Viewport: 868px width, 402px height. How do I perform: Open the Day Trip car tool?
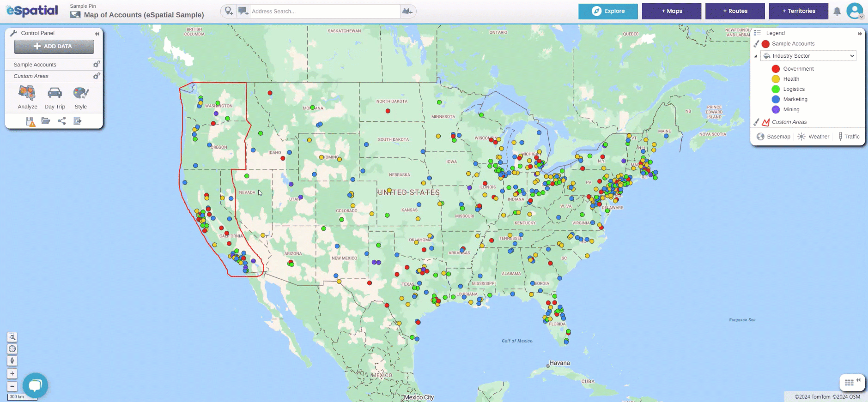point(55,97)
